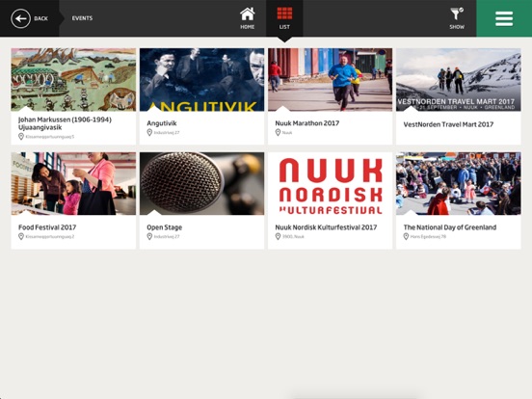Open the green hamburger menu
Screen dimensions: 532x399
[x=504, y=18]
